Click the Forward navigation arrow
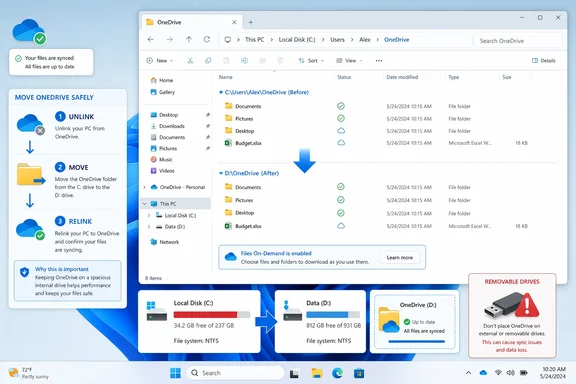This screenshot has width=576, height=384. [169, 39]
